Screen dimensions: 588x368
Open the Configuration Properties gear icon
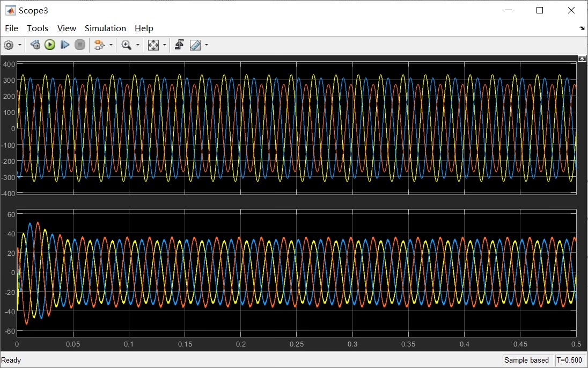coord(9,45)
